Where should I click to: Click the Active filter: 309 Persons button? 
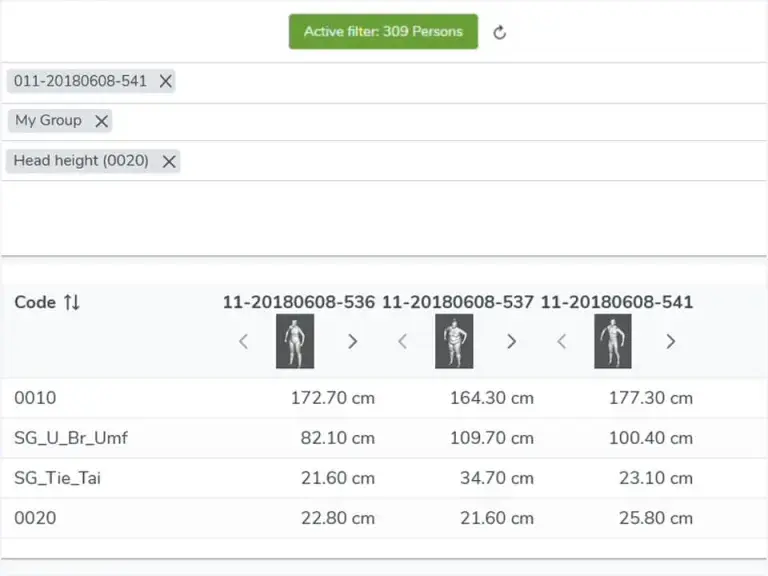coord(383,32)
